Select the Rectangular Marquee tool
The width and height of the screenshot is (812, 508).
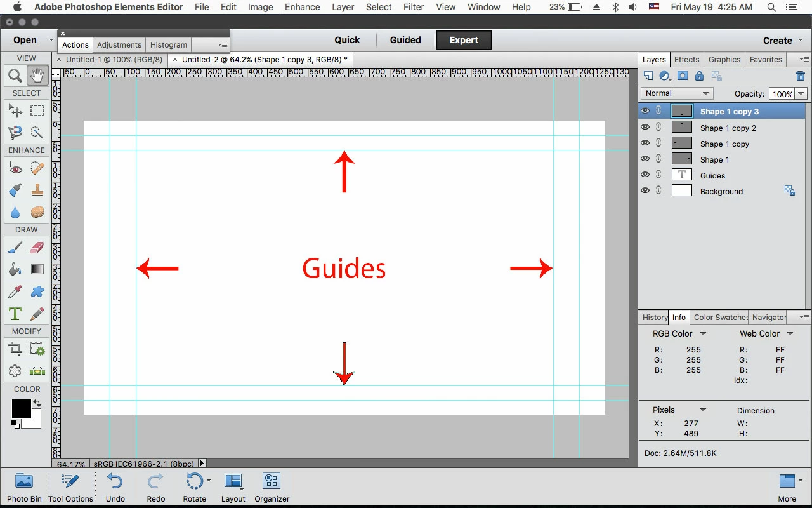[x=37, y=110]
